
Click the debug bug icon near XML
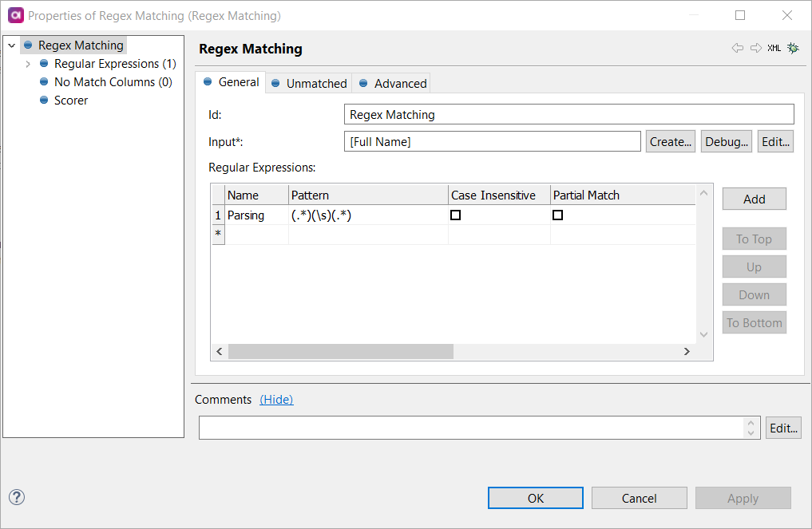click(793, 48)
